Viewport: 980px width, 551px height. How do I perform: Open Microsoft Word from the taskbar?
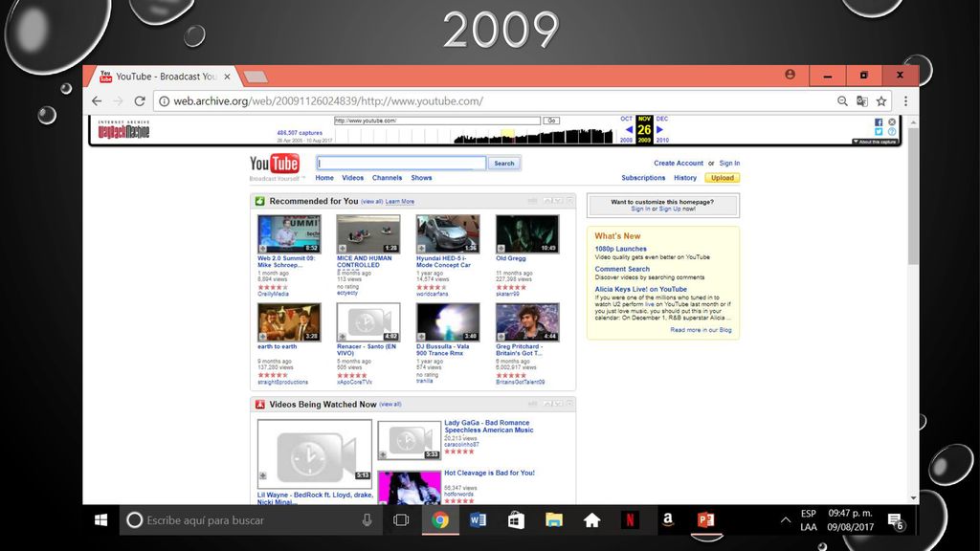478,519
